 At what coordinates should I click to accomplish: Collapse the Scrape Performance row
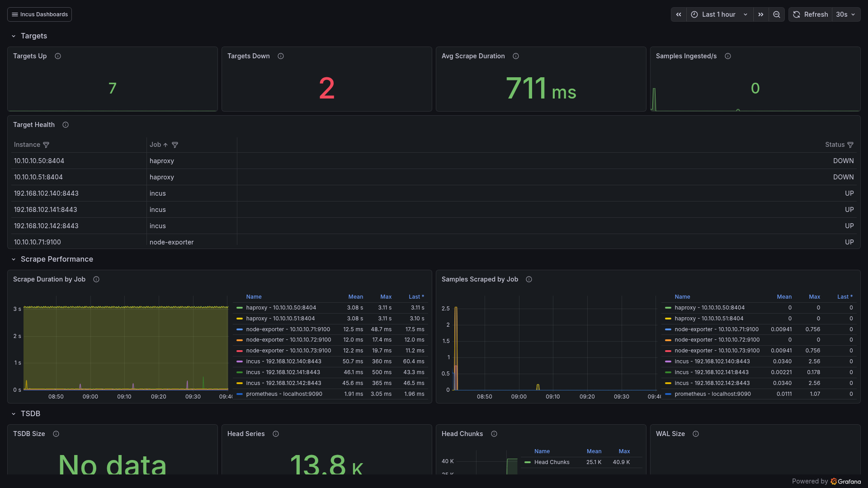pyautogui.click(x=14, y=259)
